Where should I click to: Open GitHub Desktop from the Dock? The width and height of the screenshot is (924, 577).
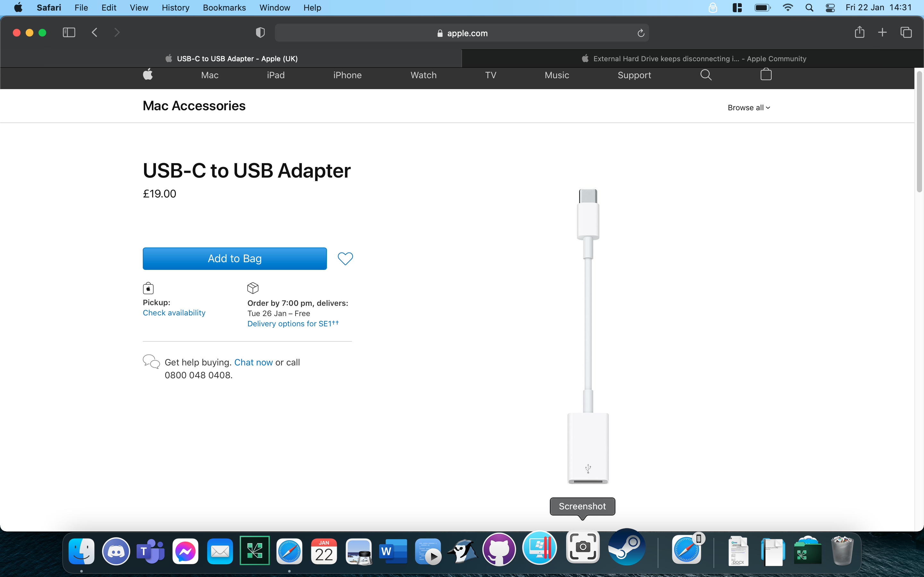499,549
